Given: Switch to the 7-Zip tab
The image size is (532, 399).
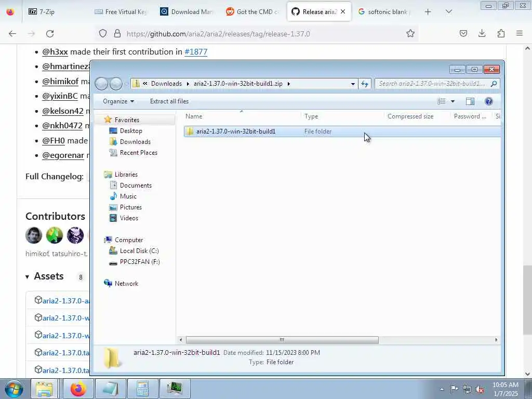Looking at the screenshot, I should pos(56,12).
